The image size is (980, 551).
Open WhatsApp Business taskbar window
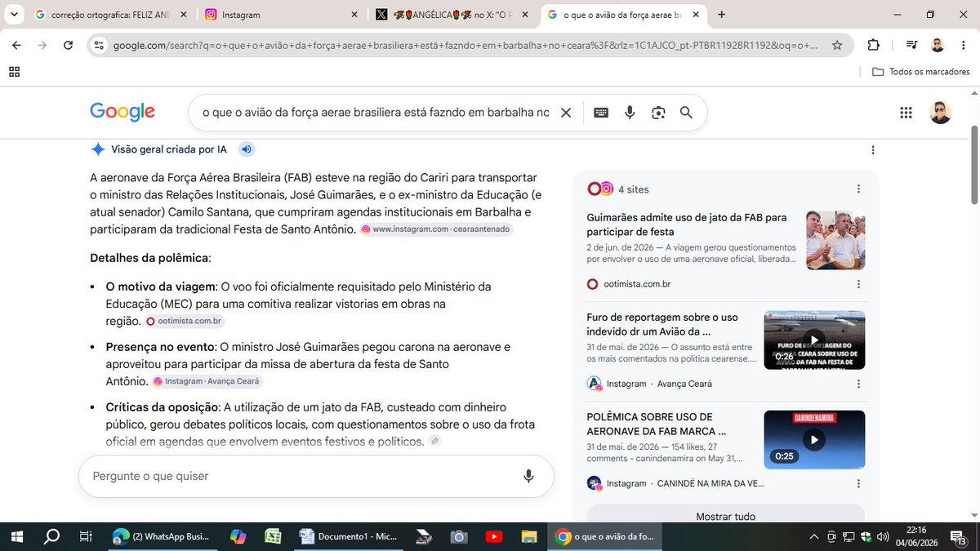pyautogui.click(x=161, y=536)
